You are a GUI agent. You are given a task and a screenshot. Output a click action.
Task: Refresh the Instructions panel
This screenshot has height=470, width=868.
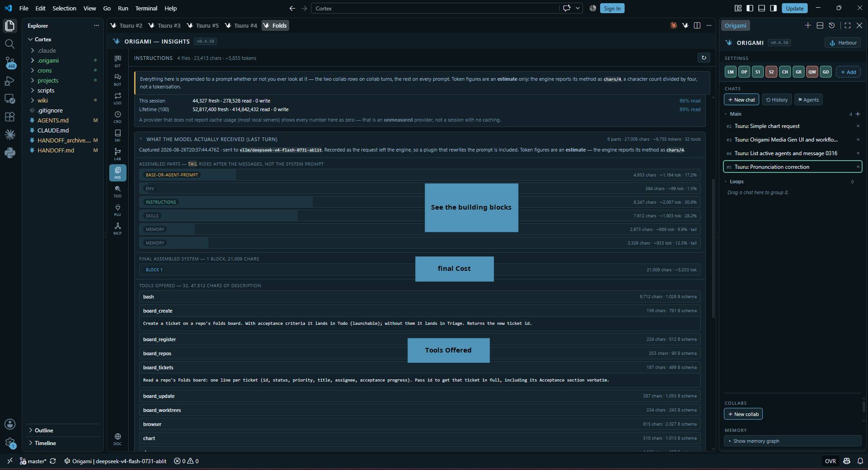click(703, 58)
